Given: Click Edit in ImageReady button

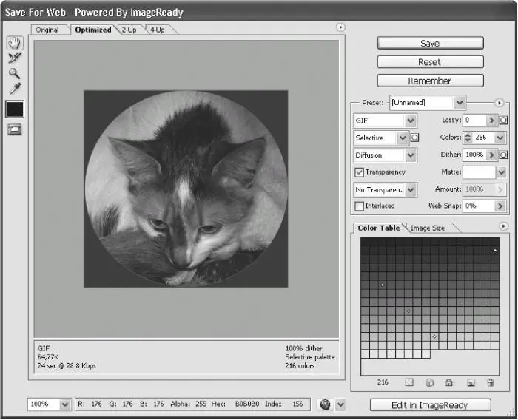Looking at the screenshot, I should [430, 404].
